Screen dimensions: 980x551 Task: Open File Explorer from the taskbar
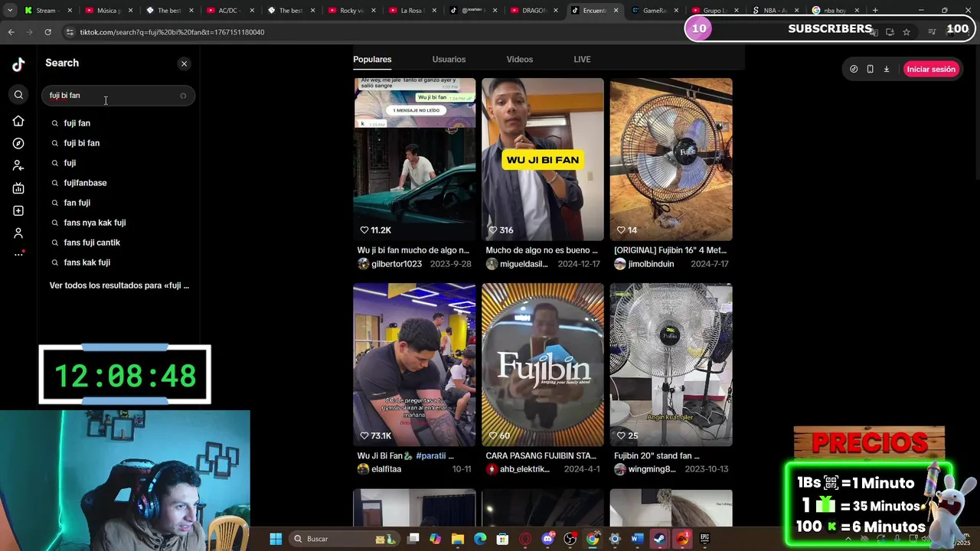click(x=458, y=539)
